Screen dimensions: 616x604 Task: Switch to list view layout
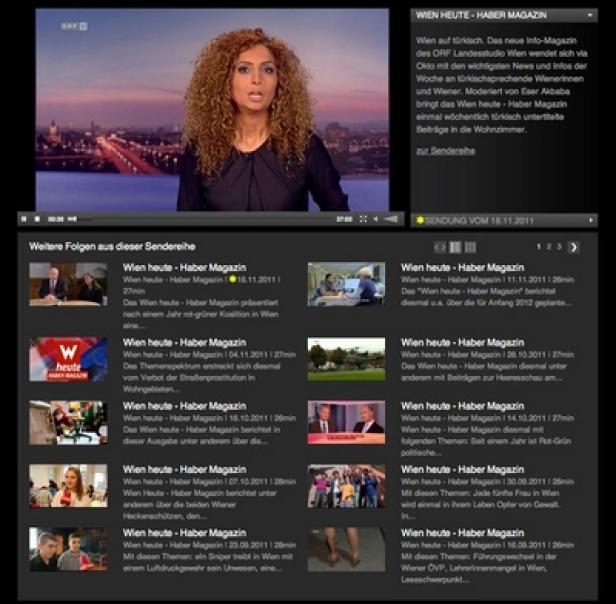pyautogui.click(x=455, y=247)
